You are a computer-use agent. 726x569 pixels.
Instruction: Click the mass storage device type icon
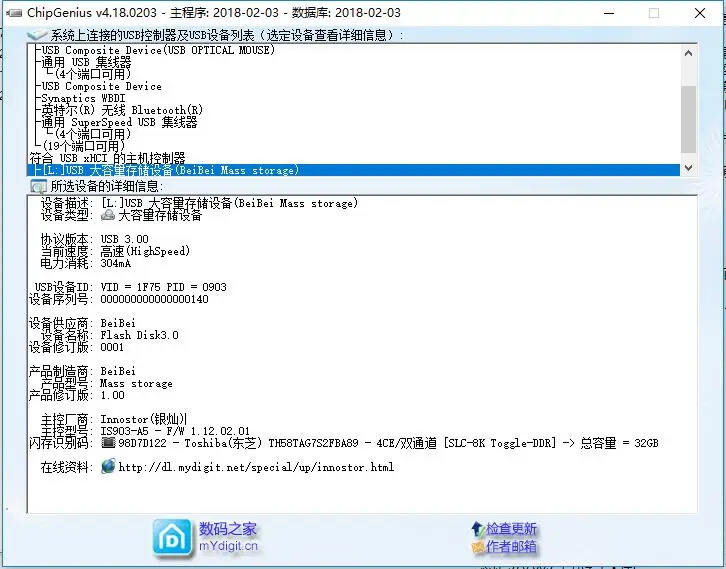(x=108, y=215)
